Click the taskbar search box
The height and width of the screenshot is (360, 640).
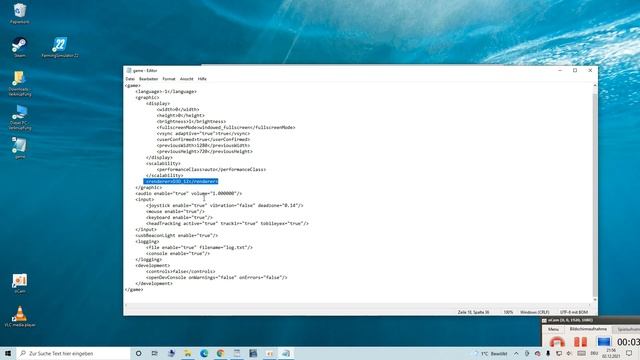(x=73, y=353)
